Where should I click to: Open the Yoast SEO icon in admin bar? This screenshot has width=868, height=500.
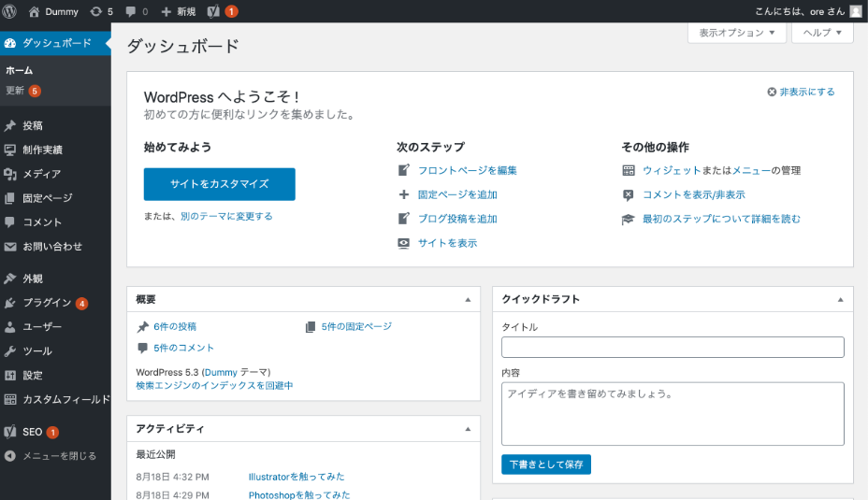213,11
